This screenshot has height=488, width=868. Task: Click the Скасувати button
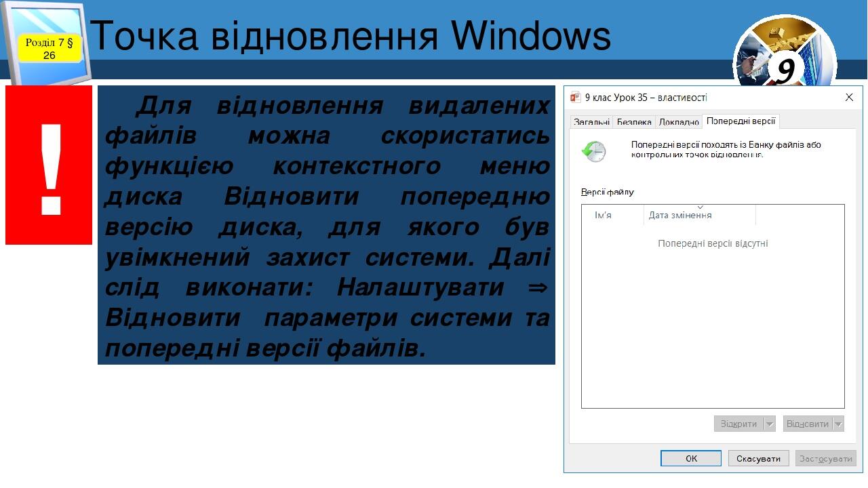(758, 459)
